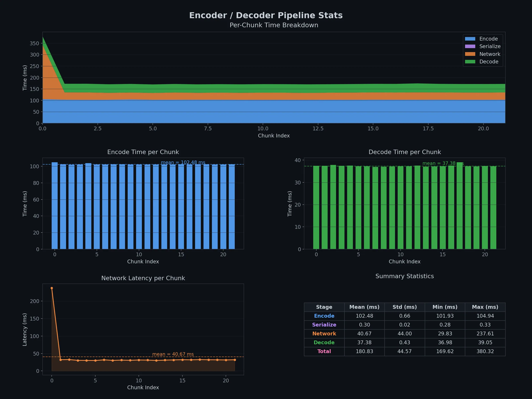
Task: Click the 'Decode Time per Chunk' chart title
Action: click(405, 152)
